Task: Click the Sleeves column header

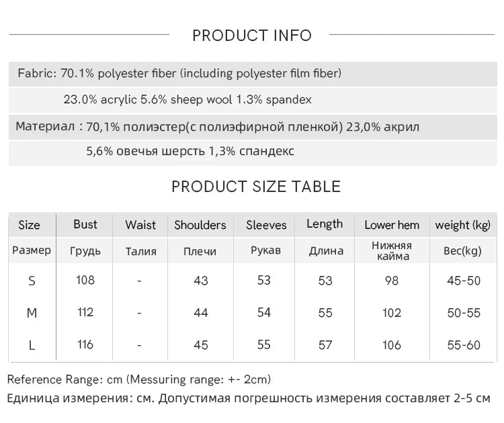Action: (x=266, y=225)
